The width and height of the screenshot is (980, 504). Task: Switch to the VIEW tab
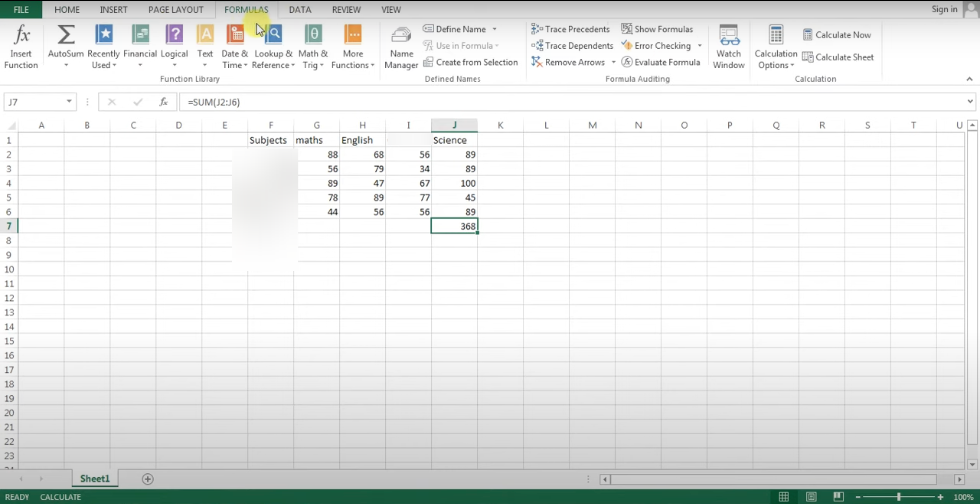click(x=391, y=10)
